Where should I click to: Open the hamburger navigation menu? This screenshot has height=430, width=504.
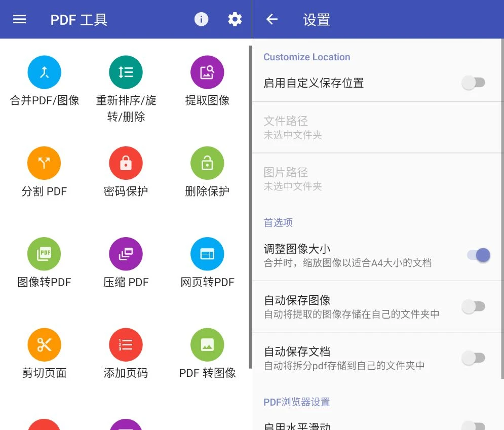tap(19, 19)
